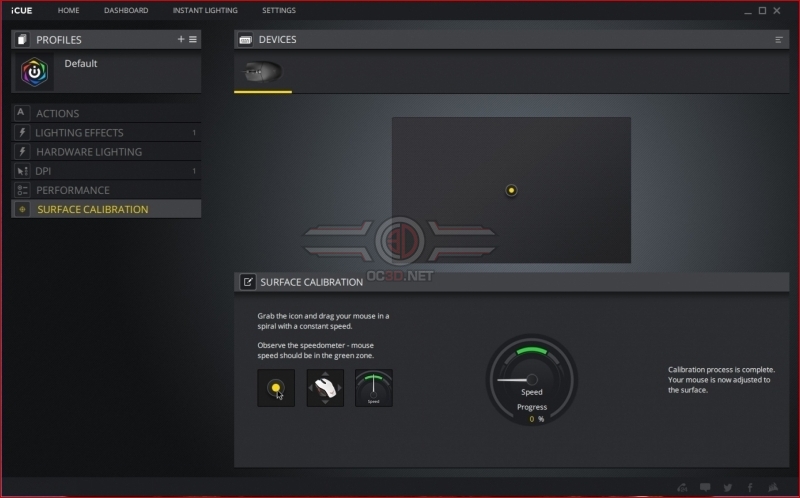The width and height of the screenshot is (800, 498).
Task: Open the SETTINGS tab
Action: pos(279,10)
